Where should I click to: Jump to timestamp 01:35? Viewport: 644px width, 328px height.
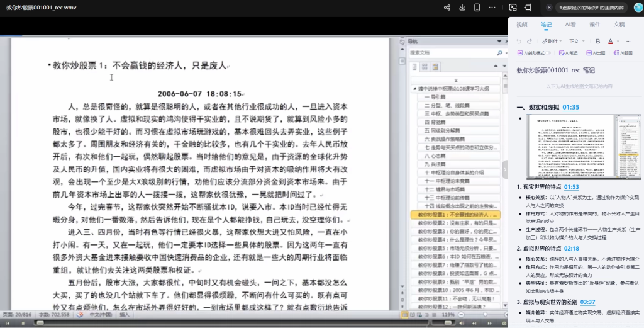pos(571,107)
